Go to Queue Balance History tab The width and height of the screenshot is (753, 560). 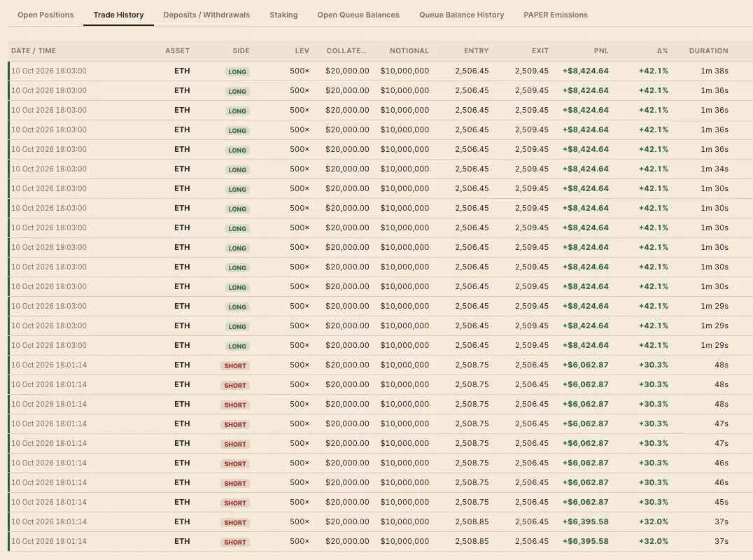[x=461, y=15]
